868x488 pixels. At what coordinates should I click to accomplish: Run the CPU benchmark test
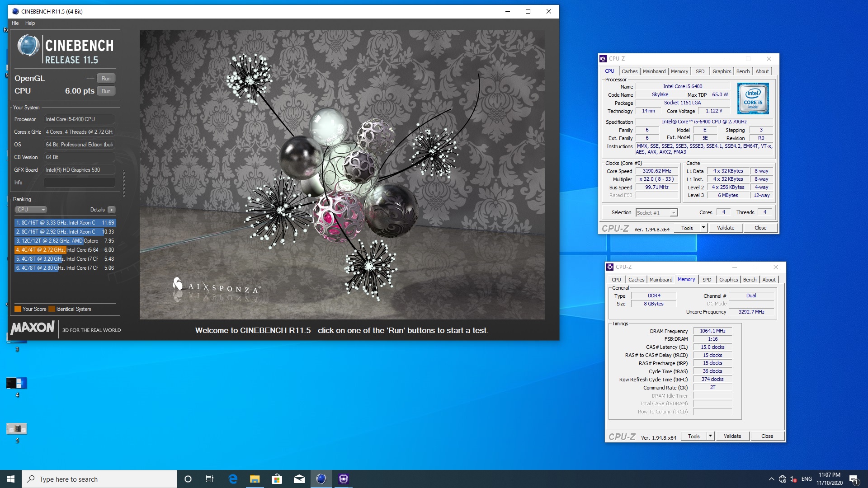(106, 91)
